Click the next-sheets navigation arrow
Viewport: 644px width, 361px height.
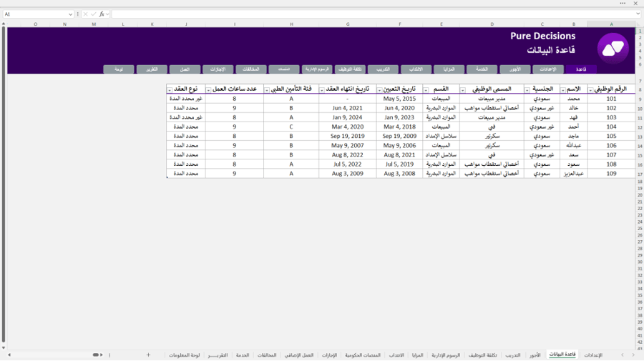pos(633,355)
